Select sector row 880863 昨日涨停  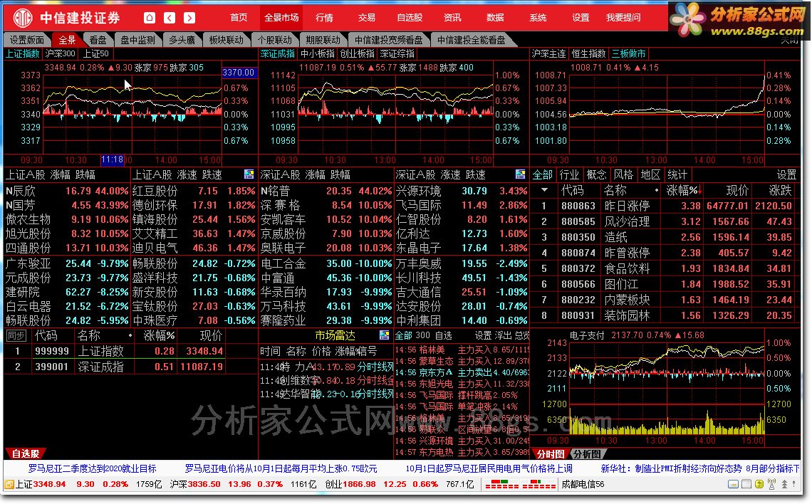[665, 206]
